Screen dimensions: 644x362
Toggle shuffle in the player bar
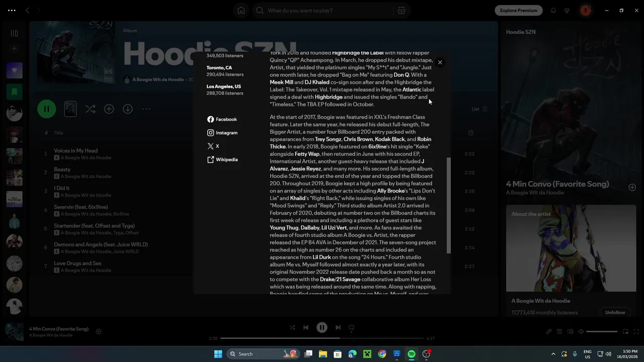[292, 327]
